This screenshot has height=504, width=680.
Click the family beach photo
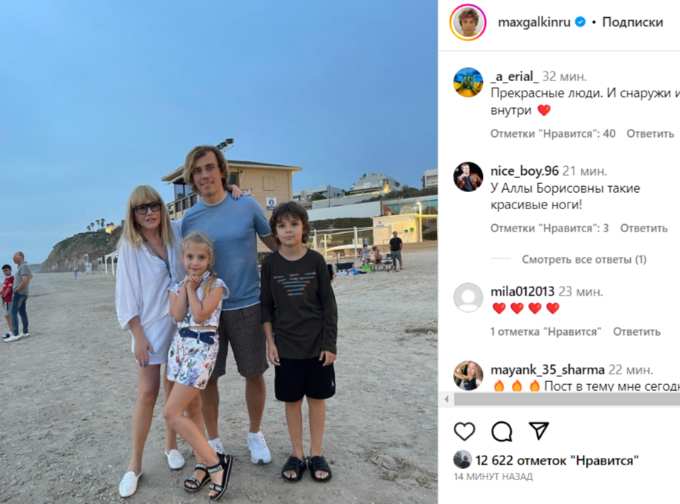click(x=219, y=252)
